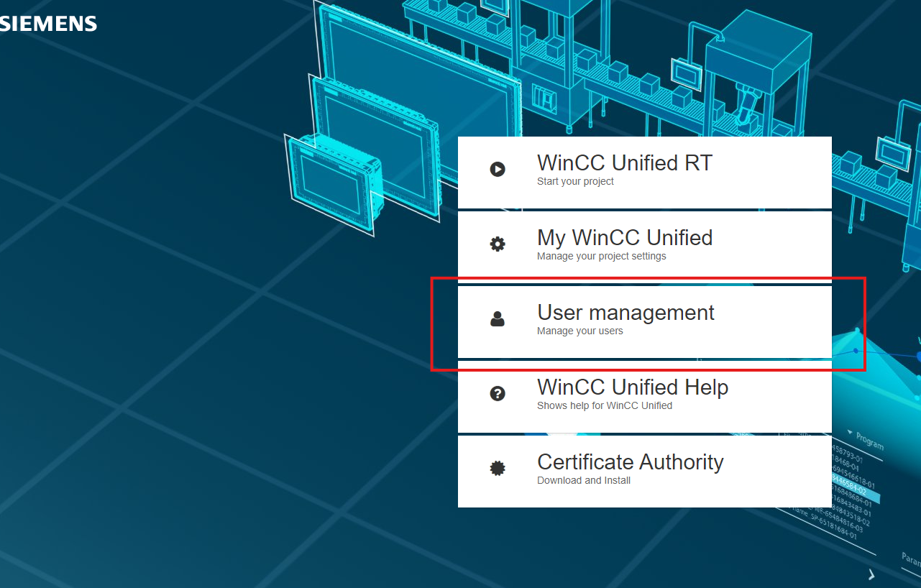Viewport: 921px width, 588px height.
Task: Click the person icon beside User management
Action: 498,319
